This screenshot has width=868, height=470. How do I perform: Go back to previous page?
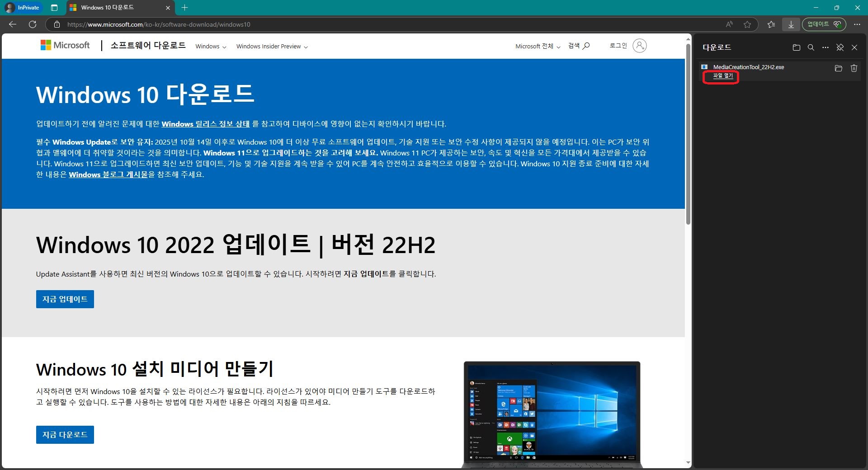pyautogui.click(x=13, y=24)
